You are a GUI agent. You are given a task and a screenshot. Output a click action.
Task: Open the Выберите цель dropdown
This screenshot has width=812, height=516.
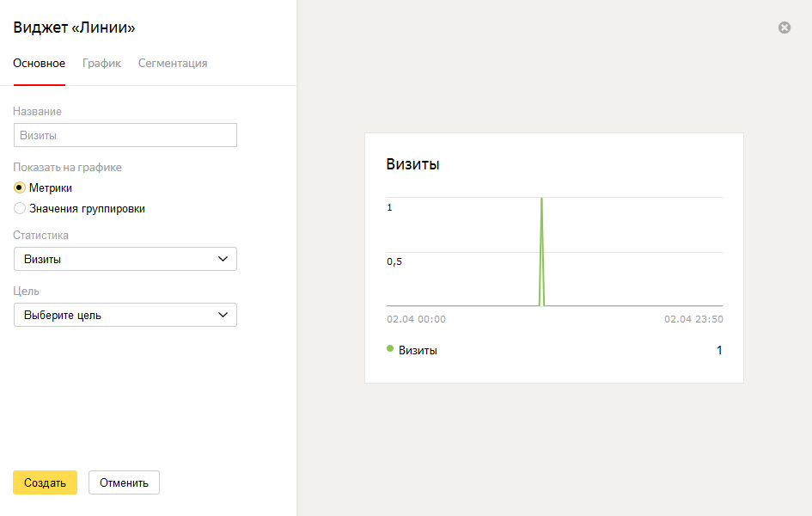[x=125, y=315]
